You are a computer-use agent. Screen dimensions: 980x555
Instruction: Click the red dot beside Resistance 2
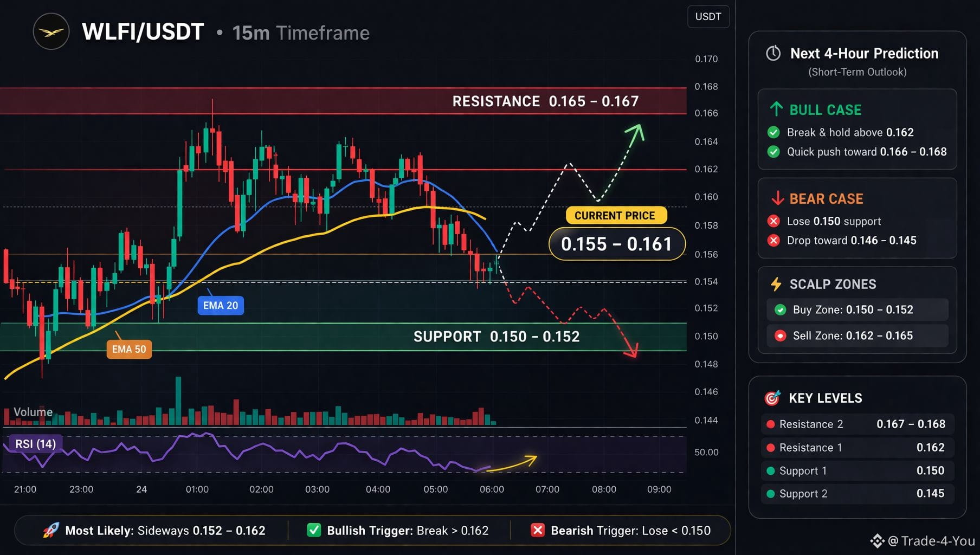point(770,424)
